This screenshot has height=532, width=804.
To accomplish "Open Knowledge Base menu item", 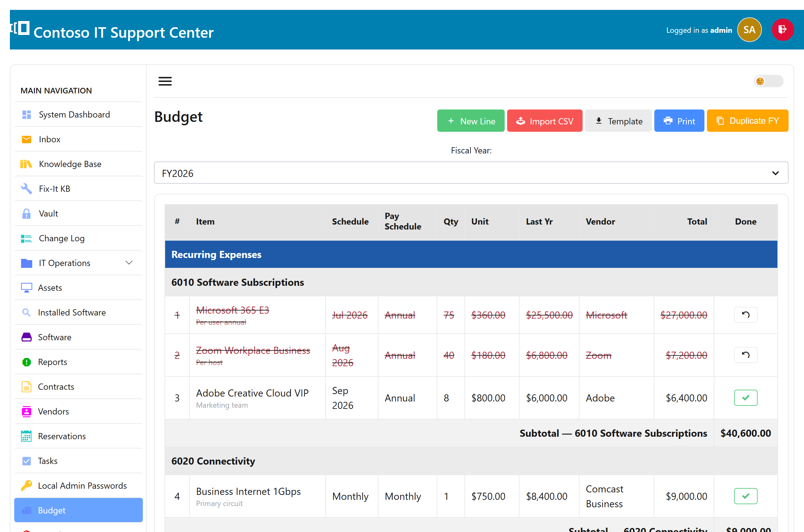I will 78,164.
